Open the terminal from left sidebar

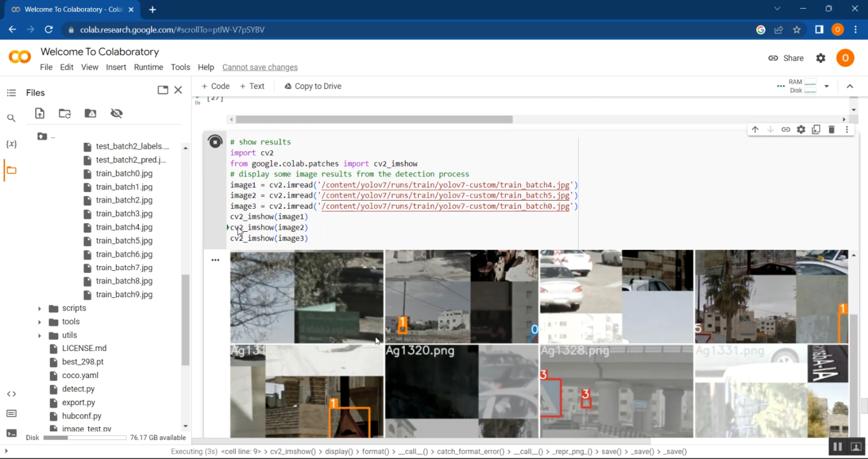[11, 433]
